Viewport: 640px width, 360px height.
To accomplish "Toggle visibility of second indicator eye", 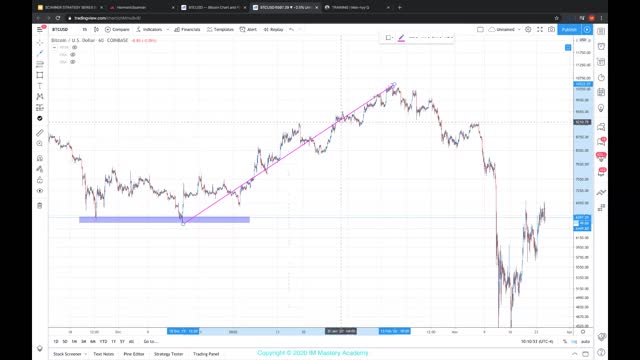I will (x=73, y=55).
